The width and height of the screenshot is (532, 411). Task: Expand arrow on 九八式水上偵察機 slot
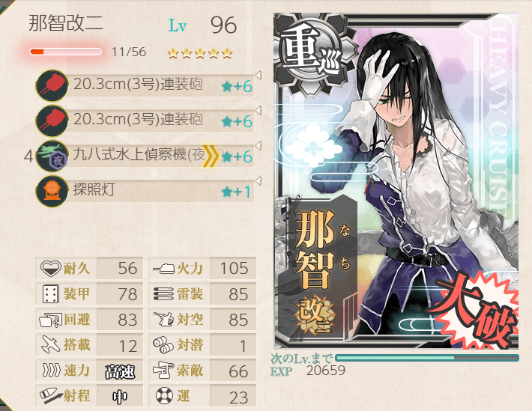(258, 146)
